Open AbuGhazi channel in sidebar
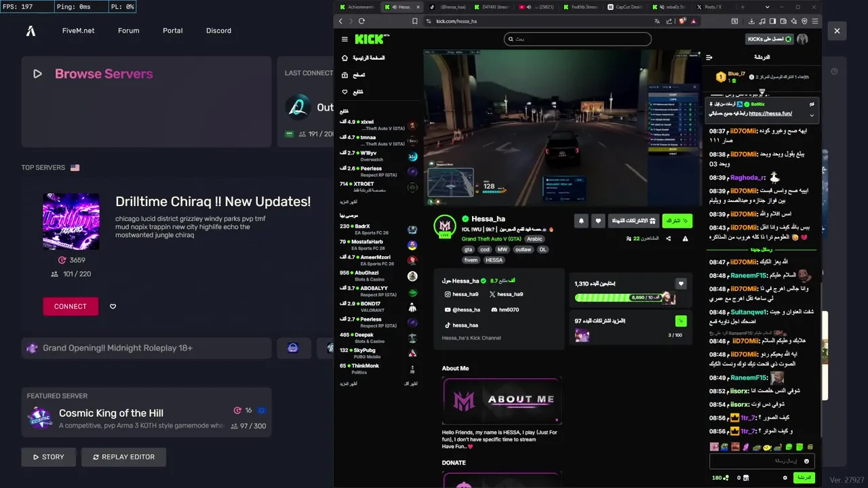Viewport: 868px width, 488px height. tap(378, 275)
